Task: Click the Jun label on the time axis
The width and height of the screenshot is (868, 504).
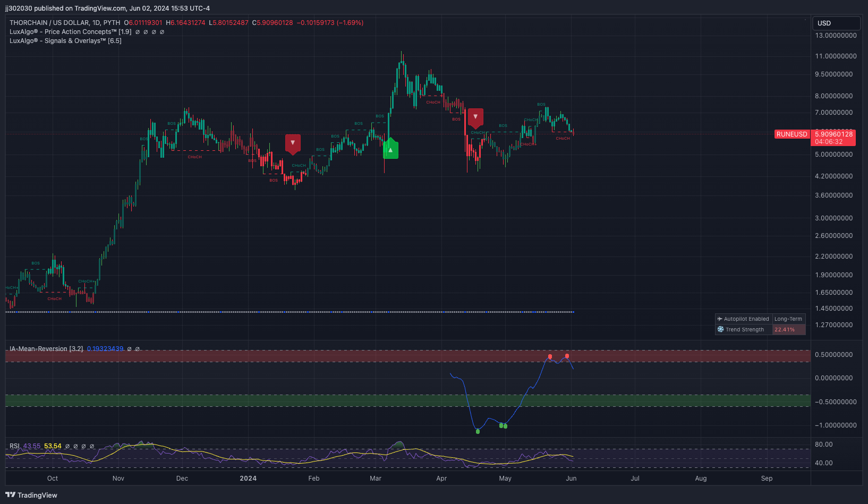Action: (571, 479)
